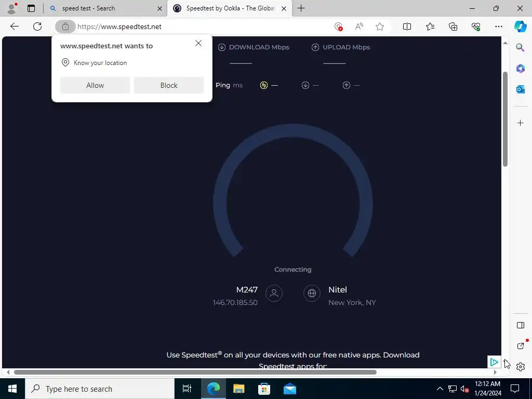Click scroll right arrow at bottom

pos(495,372)
